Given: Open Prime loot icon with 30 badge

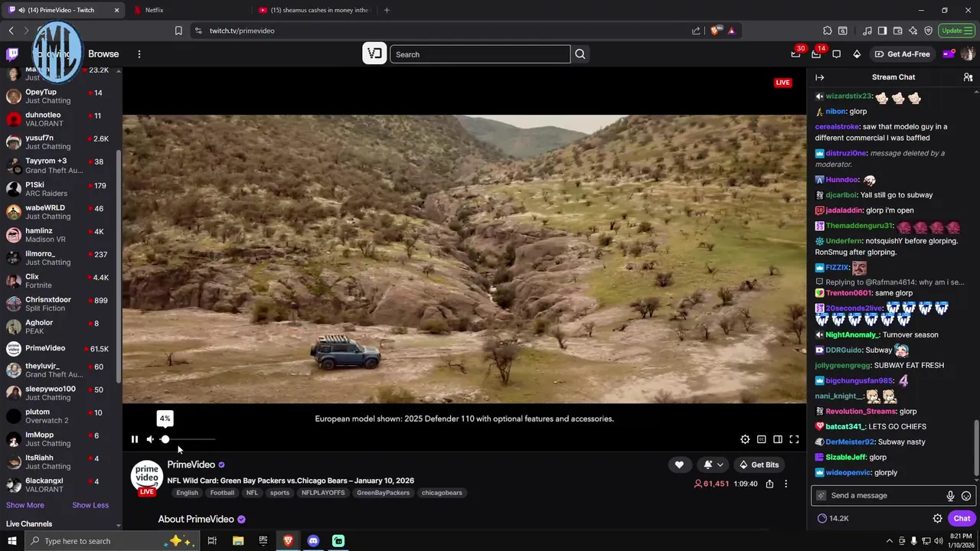Looking at the screenshot, I should (796, 54).
